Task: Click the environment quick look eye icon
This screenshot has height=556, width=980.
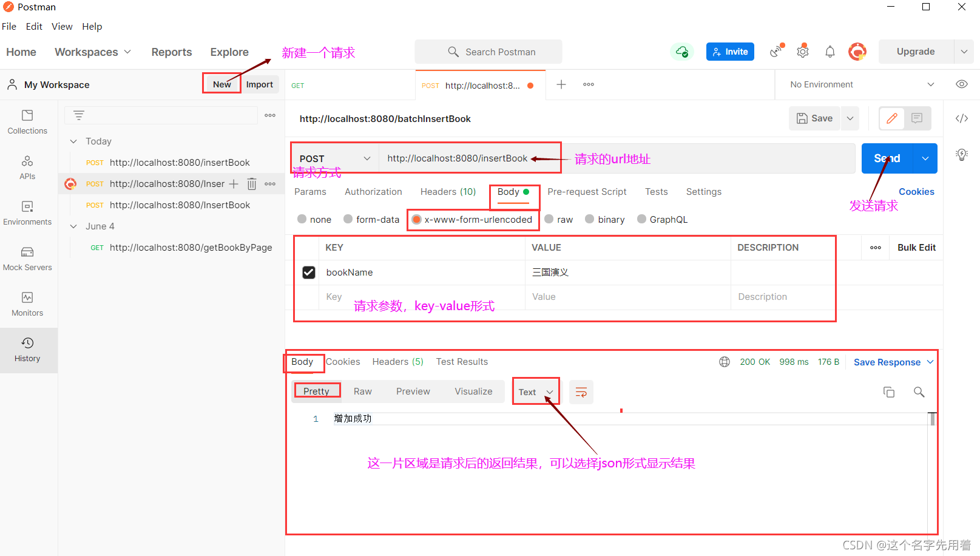Action: 962,84
